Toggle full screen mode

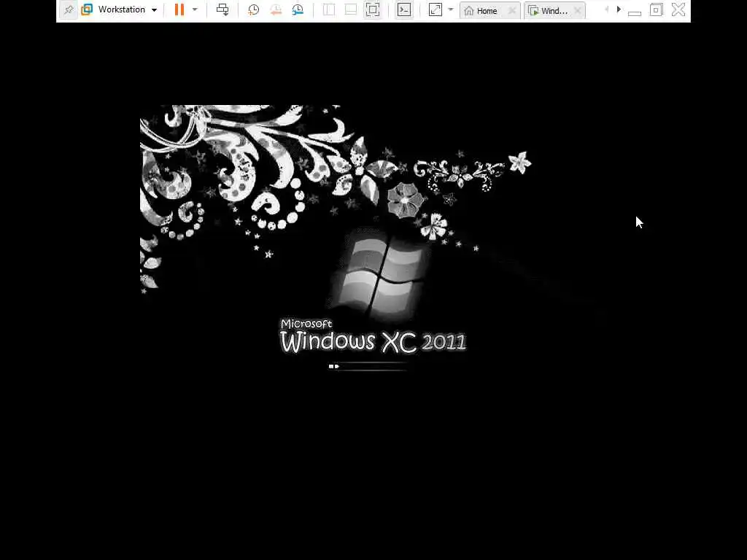(x=373, y=9)
